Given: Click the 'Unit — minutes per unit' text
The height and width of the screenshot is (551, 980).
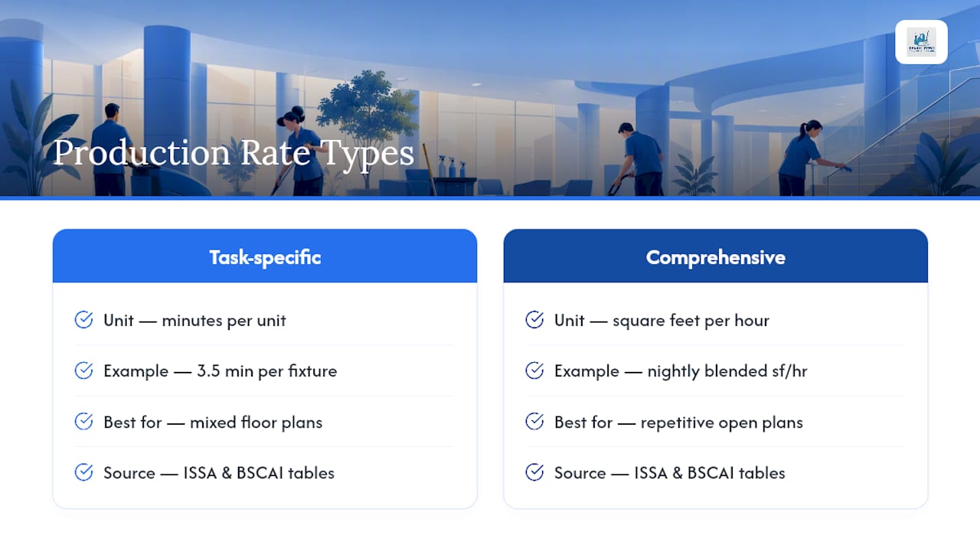Looking at the screenshot, I should click(x=194, y=321).
